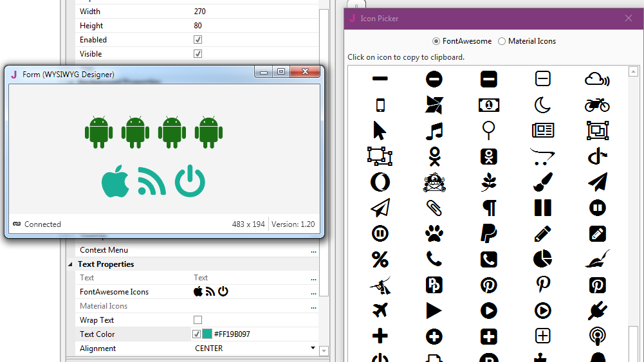Copy the newspaper icon
The height and width of the screenshot is (362, 644).
point(542,131)
